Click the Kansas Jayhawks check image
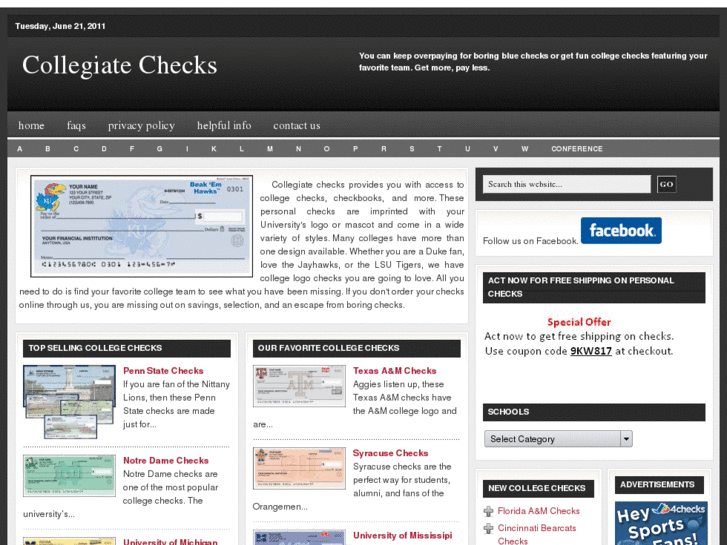Image resolution: width=727 pixels, height=545 pixels. 141,226
